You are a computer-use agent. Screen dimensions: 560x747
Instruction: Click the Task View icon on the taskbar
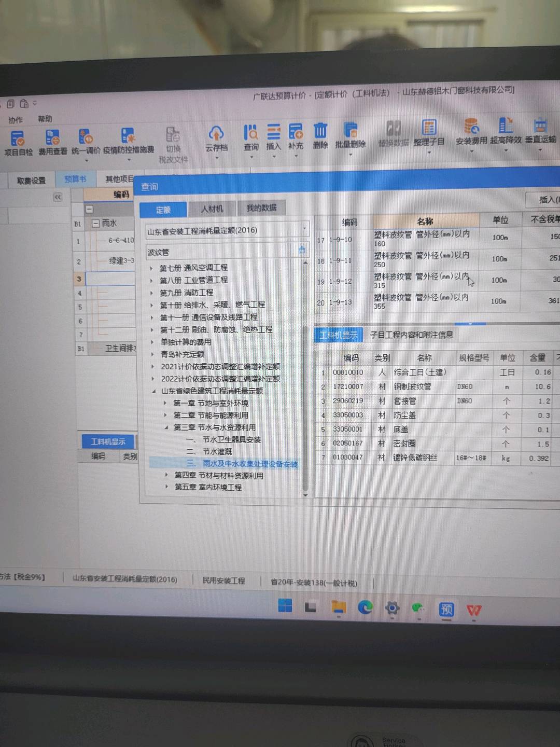coord(311,606)
